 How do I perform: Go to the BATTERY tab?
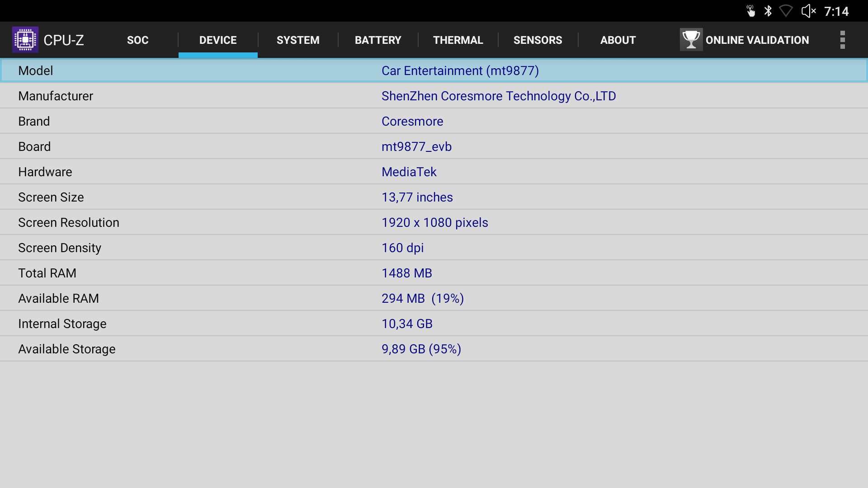(378, 40)
